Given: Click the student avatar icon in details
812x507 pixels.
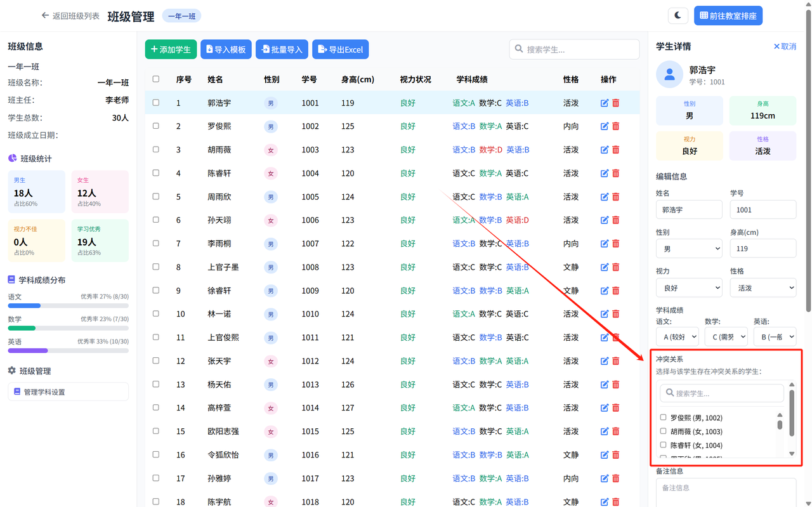Looking at the screenshot, I should coord(669,74).
